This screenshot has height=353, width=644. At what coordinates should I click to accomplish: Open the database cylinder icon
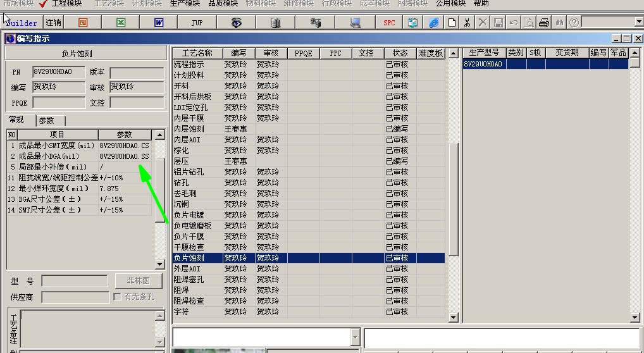[x=275, y=23]
